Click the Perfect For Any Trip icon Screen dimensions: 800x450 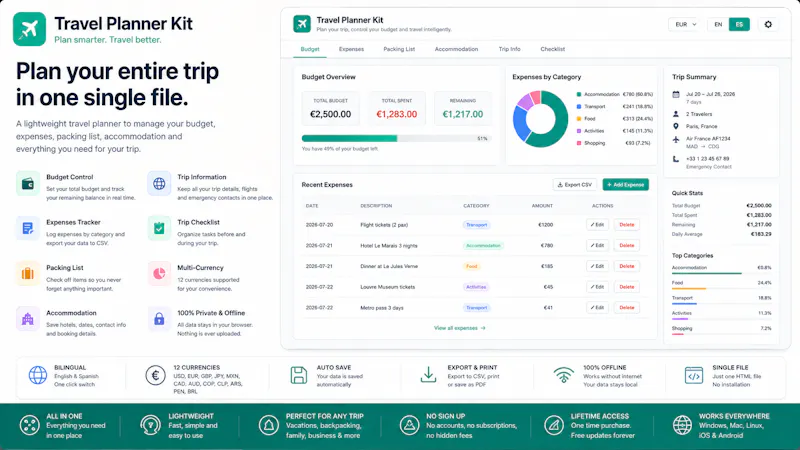tap(268, 425)
